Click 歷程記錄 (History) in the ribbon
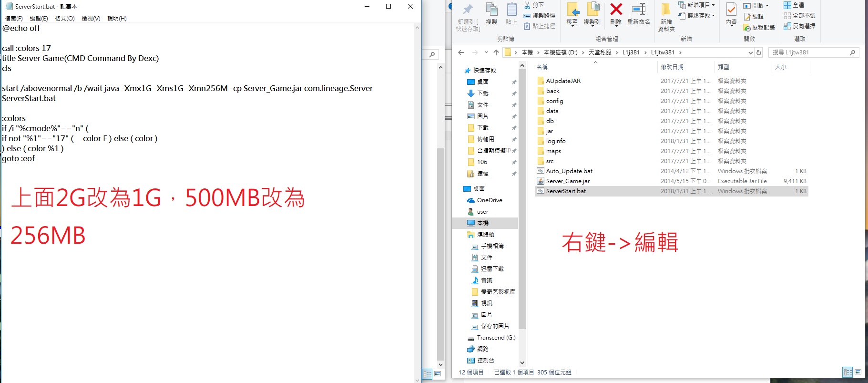868x383 pixels. point(759,28)
